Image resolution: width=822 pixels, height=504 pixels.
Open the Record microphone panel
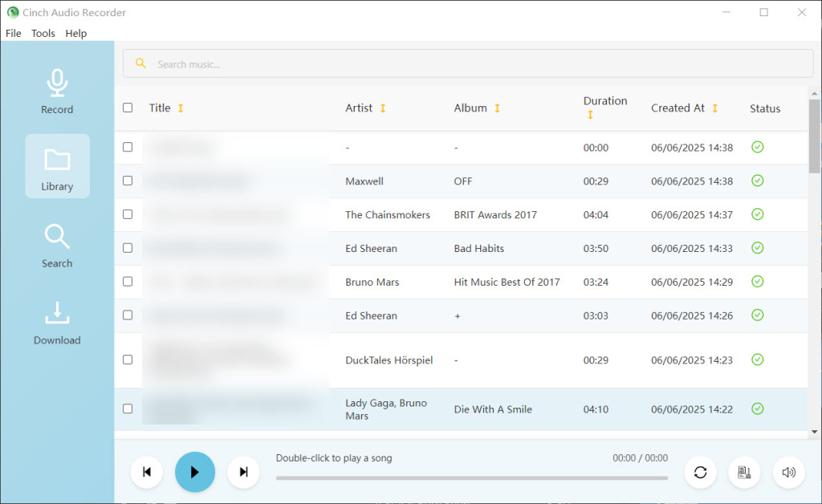57,91
